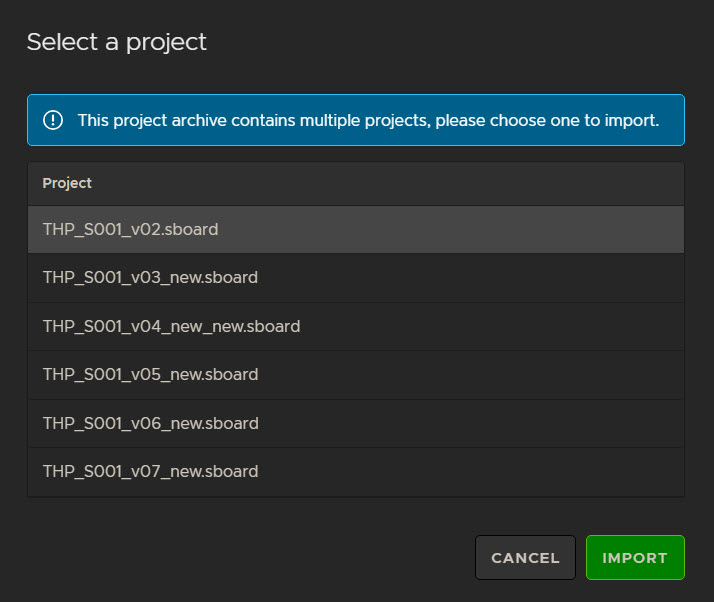714x602 pixels.
Task: Click the currently highlighted v02 project row
Action: click(x=355, y=229)
